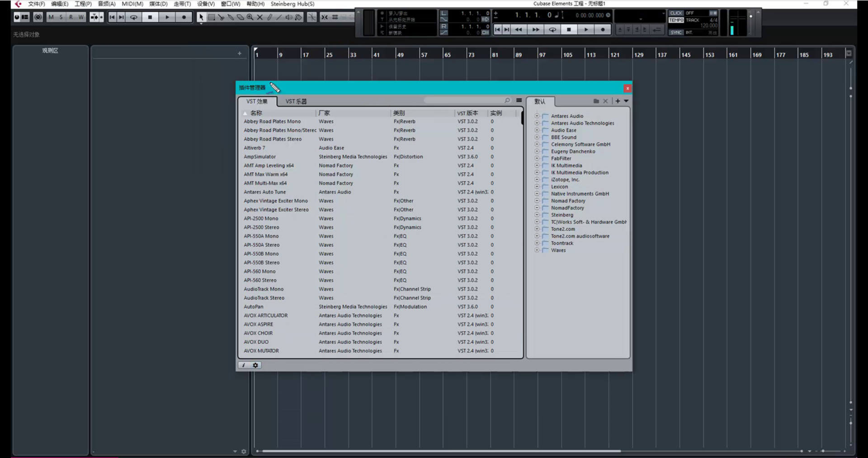Viewport: 868px width, 458px height.
Task: Click Record in the top-left toolbar transport
Action: (x=184, y=17)
